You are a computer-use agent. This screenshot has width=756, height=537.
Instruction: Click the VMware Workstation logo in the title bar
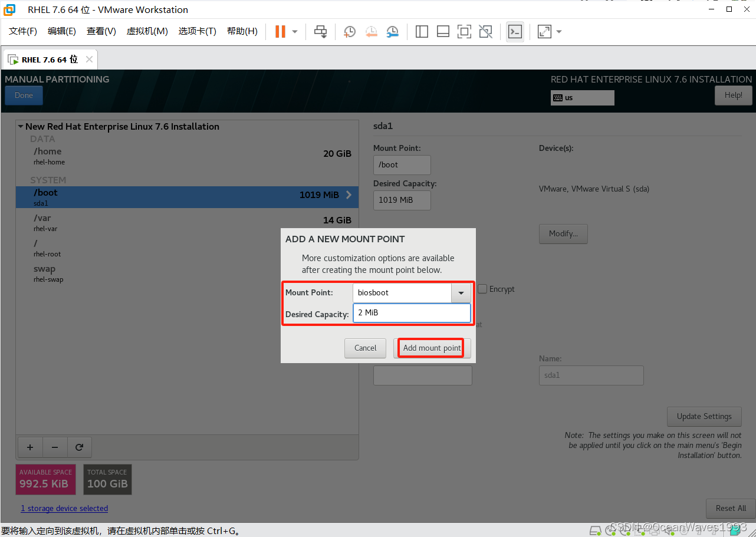(x=9, y=9)
